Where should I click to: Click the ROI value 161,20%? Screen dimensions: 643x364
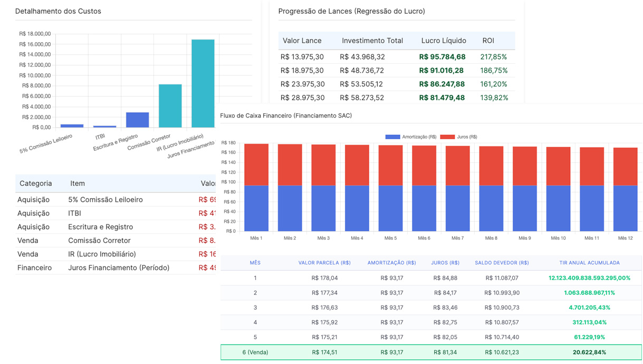tap(494, 84)
